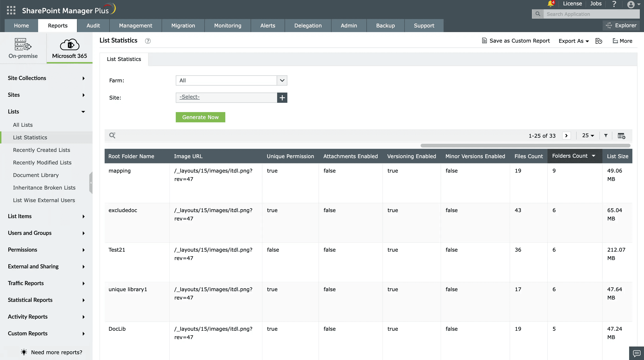644x360 pixels.
Task: Open the Delegation tab
Action: point(308,26)
